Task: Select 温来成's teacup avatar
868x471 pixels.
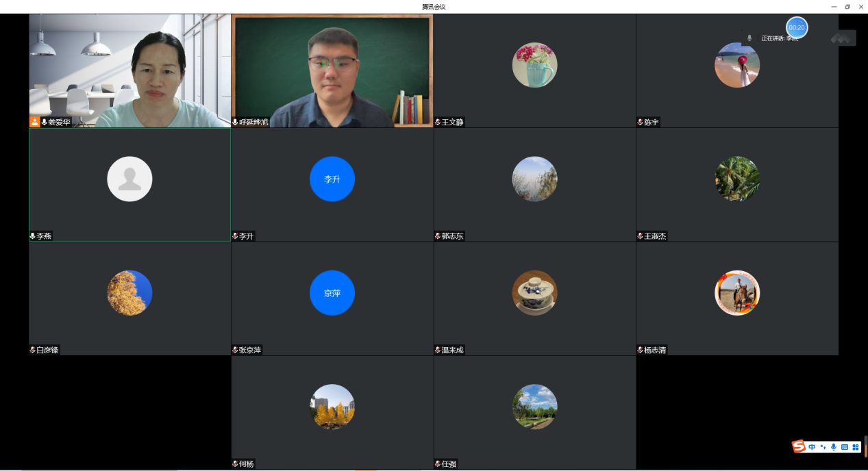Action: point(534,293)
